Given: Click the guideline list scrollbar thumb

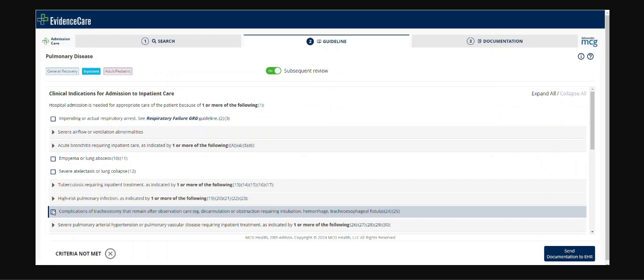Looking at the screenshot, I should (592, 121).
